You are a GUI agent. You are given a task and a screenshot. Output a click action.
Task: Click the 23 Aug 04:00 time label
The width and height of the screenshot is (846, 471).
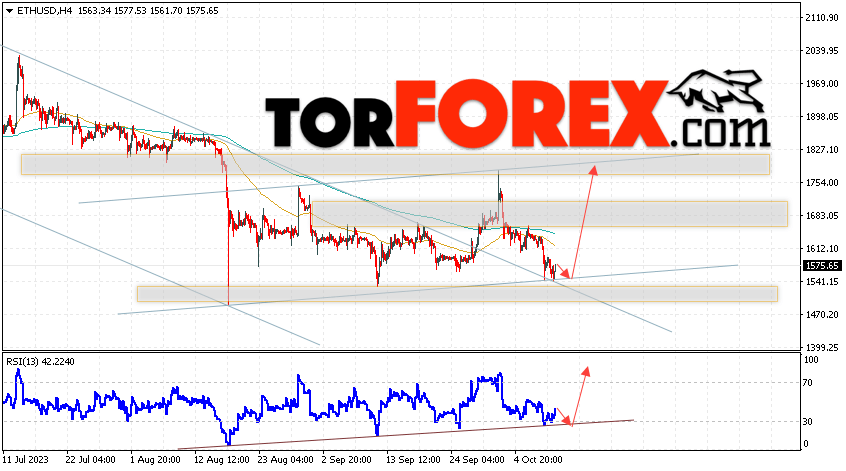(285, 460)
